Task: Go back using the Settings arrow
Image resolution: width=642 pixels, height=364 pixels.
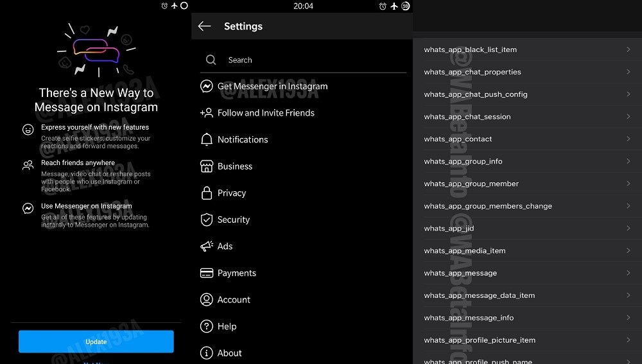Action: (x=204, y=26)
